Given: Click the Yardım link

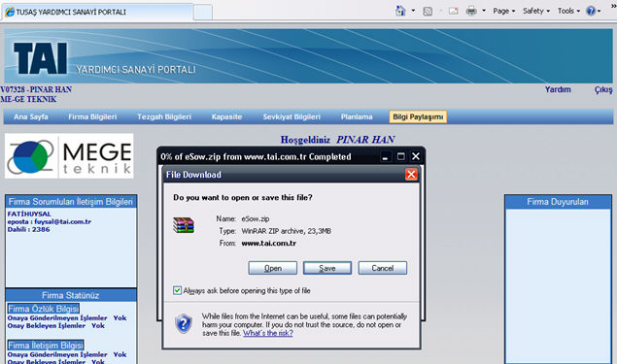Looking at the screenshot, I should (x=558, y=89).
